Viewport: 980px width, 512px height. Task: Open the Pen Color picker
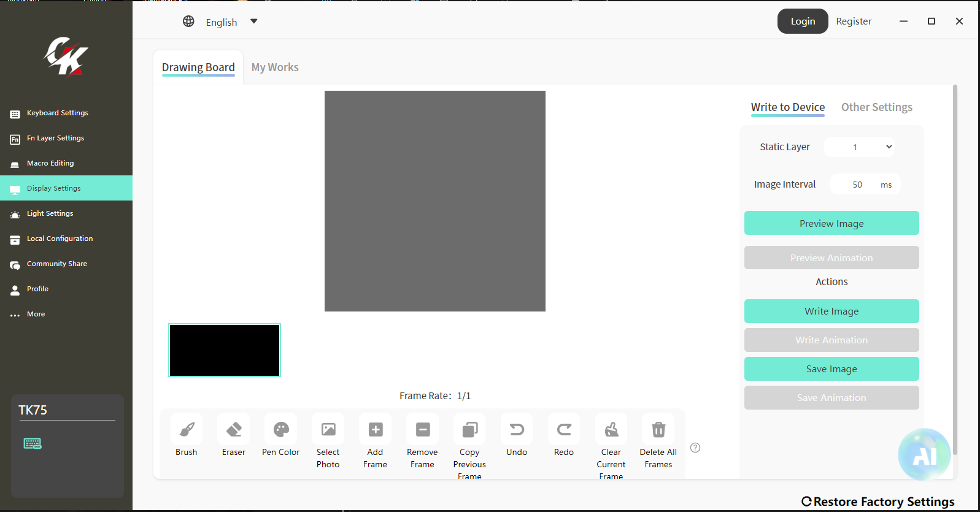click(x=281, y=430)
